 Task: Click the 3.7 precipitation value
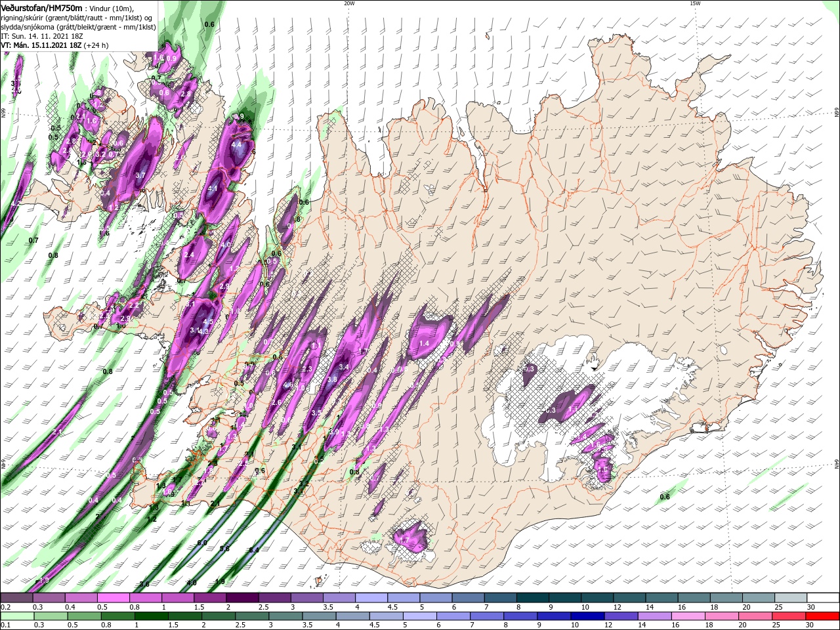[140, 176]
